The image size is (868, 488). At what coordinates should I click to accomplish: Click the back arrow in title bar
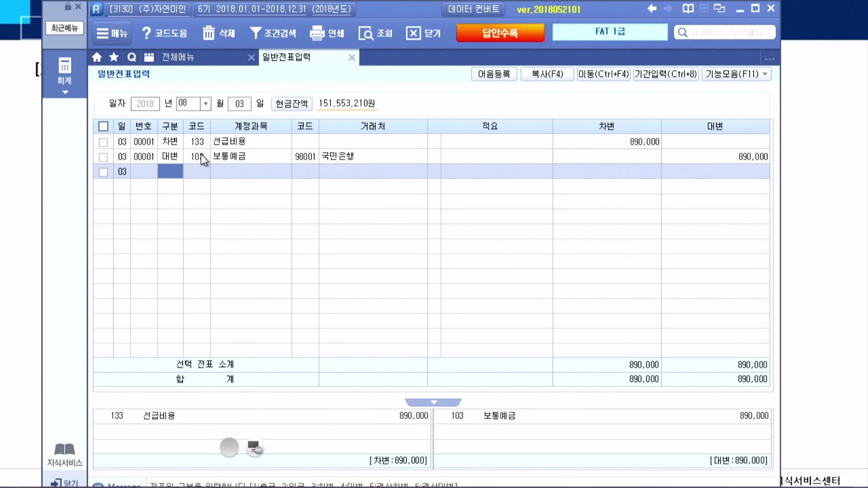[x=652, y=9]
